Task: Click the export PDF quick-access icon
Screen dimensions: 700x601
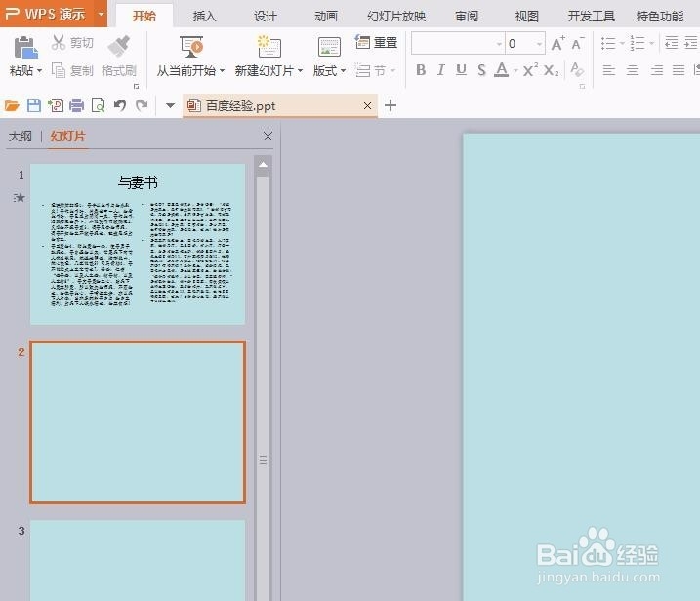Action: coord(56,105)
